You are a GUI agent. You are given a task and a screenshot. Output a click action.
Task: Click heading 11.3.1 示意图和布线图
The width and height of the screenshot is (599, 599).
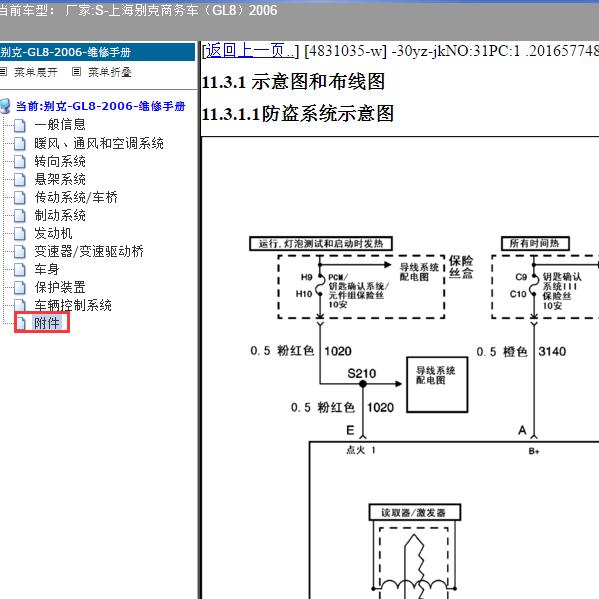click(293, 82)
